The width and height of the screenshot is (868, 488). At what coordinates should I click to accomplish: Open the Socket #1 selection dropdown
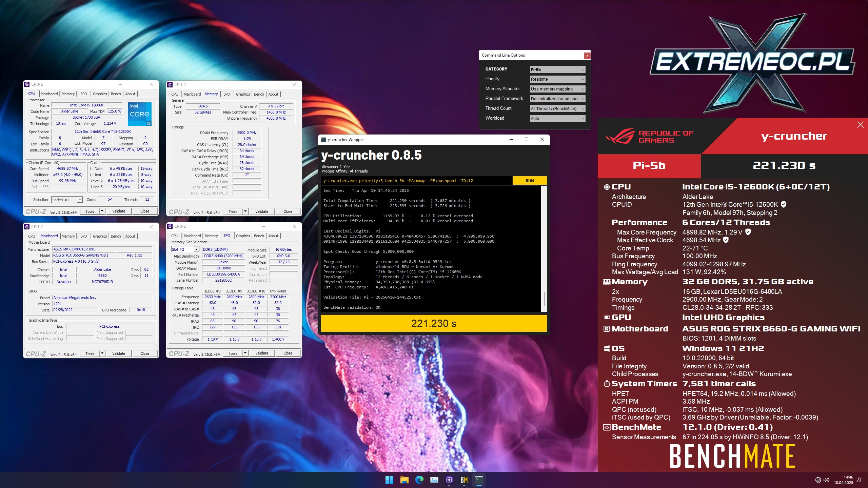point(67,200)
